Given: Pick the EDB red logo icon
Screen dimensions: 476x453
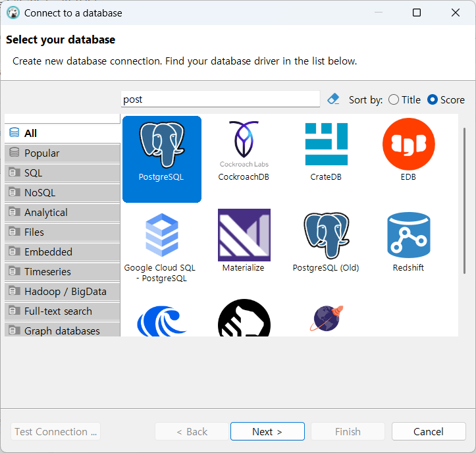Looking at the screenshot, I should point(409,144).
